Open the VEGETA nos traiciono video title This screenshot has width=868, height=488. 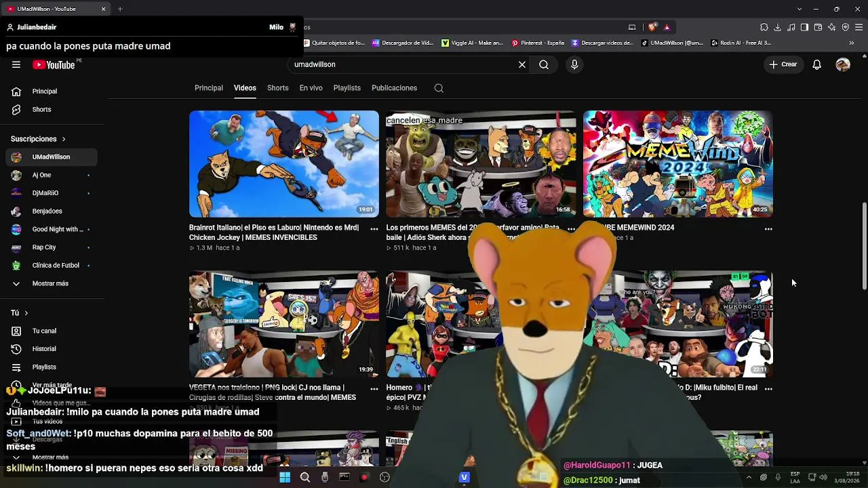(x=273, y=392)
